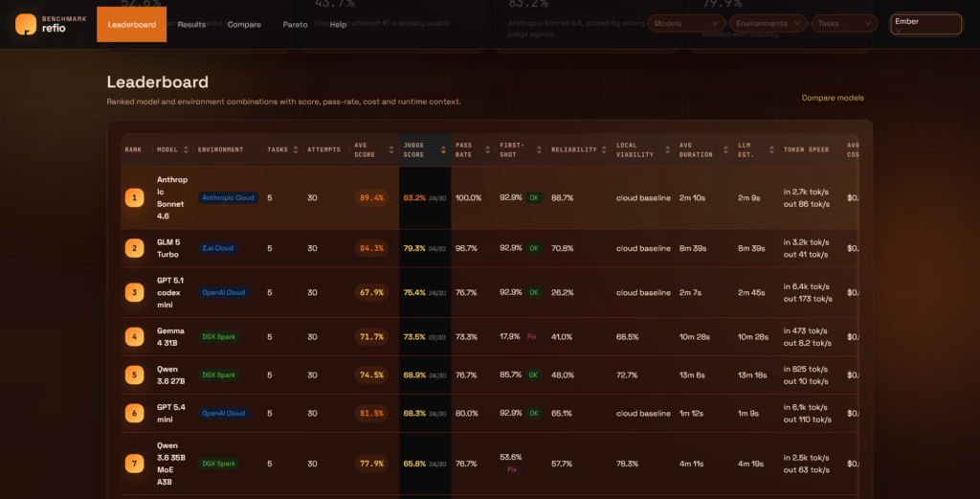Image resolution: width=980 pixels, height=499 pixels.
Task: Click the Environment column header
Action: pos(221,149)
